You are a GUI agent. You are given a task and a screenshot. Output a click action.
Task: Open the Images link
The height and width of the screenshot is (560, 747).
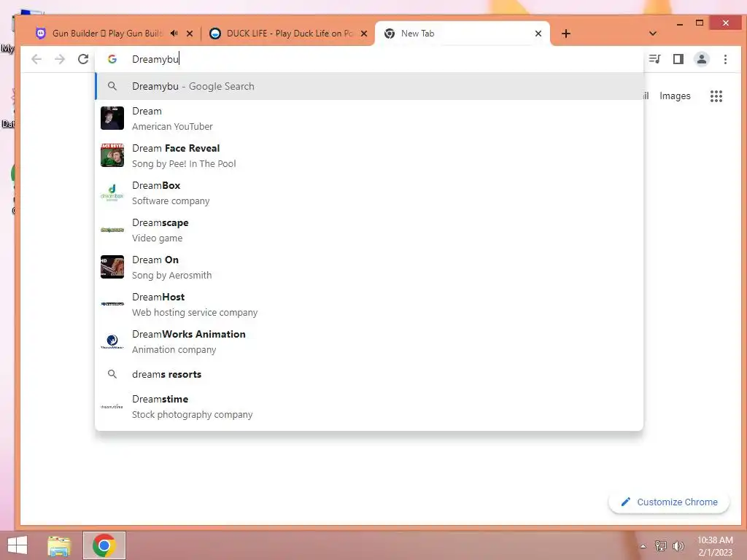point(675,96)
